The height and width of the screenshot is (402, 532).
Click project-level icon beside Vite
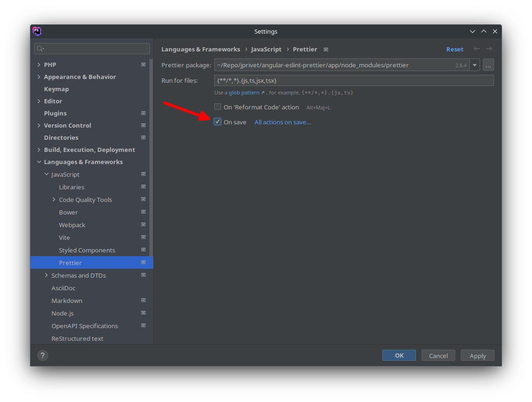(x=144, y=237)
